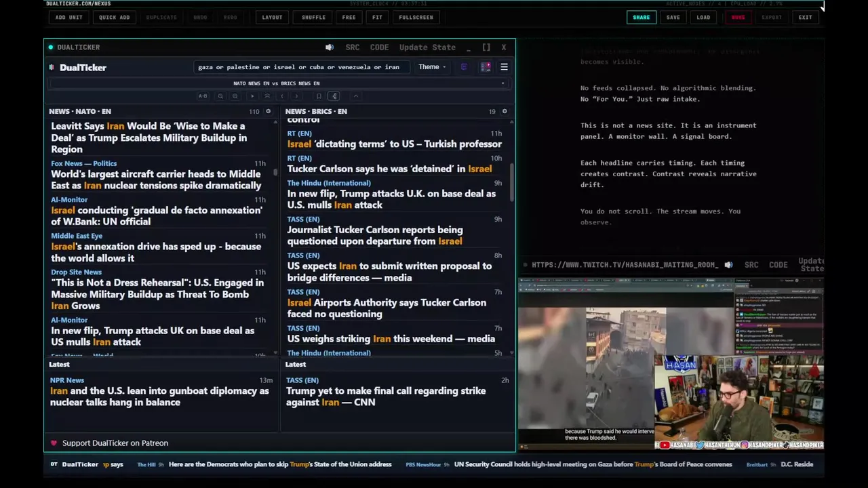Click the previous arrow in ticker toolbar
This screenshot has height=488, width=868.
tap(282, 96)
